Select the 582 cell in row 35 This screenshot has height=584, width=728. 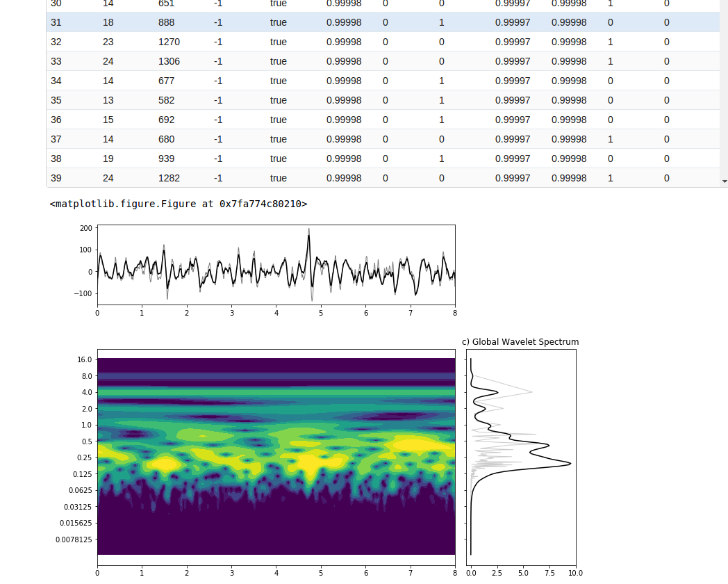click(x=167, y=100)
